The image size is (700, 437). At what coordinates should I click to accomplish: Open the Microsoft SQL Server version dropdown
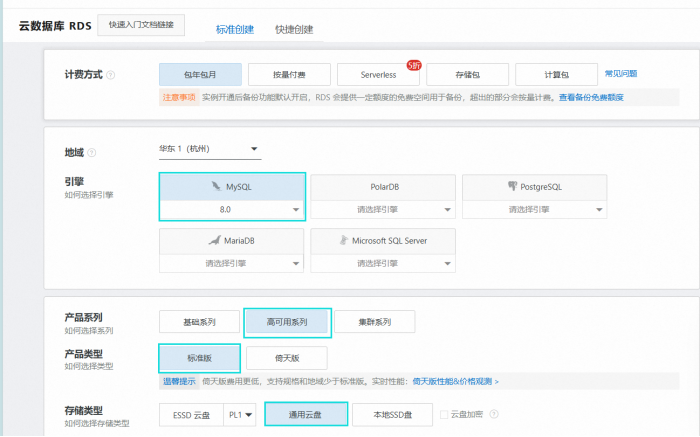coord(383,263)
